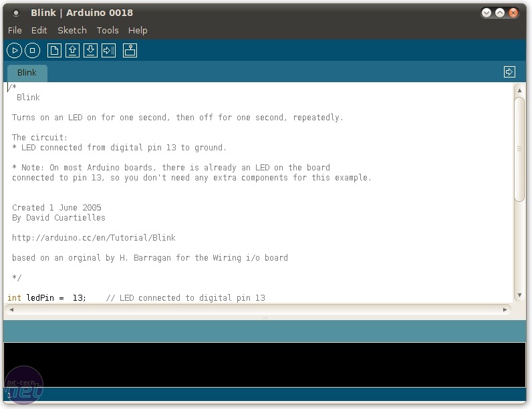
Task: Save the sketch with down-arrow icon
Action: (90, 51)
